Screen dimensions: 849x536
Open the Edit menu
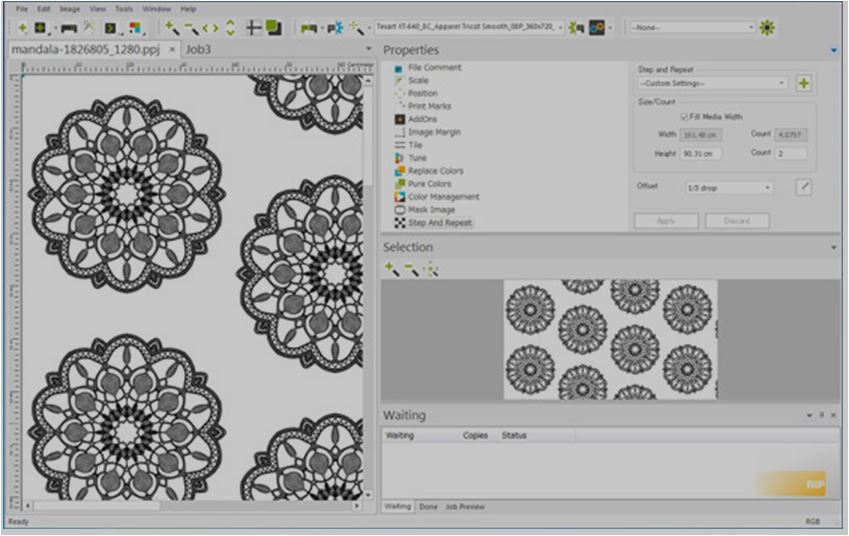coord(44,9)
